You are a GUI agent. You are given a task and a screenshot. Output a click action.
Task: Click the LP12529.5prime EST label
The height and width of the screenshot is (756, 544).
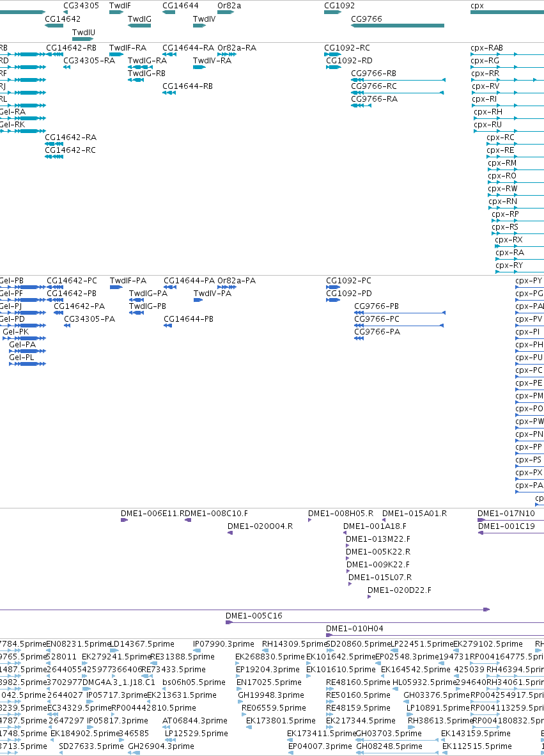coord(196,734)
